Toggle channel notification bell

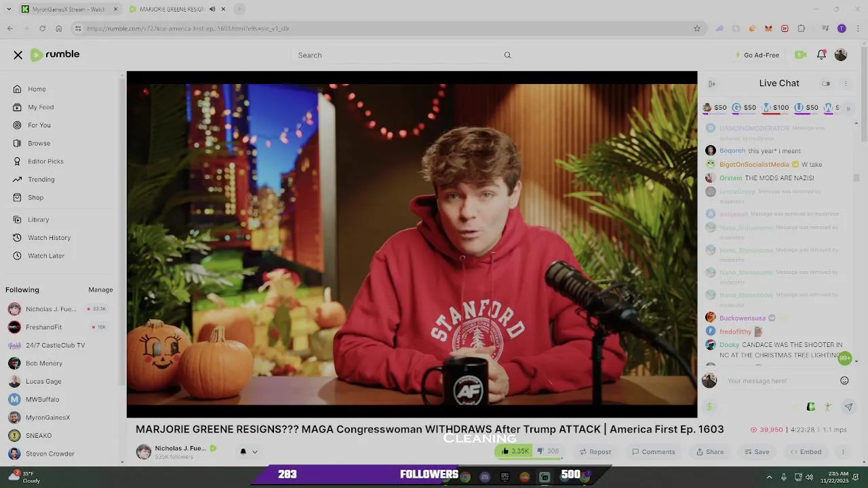(x=243, y=451)
